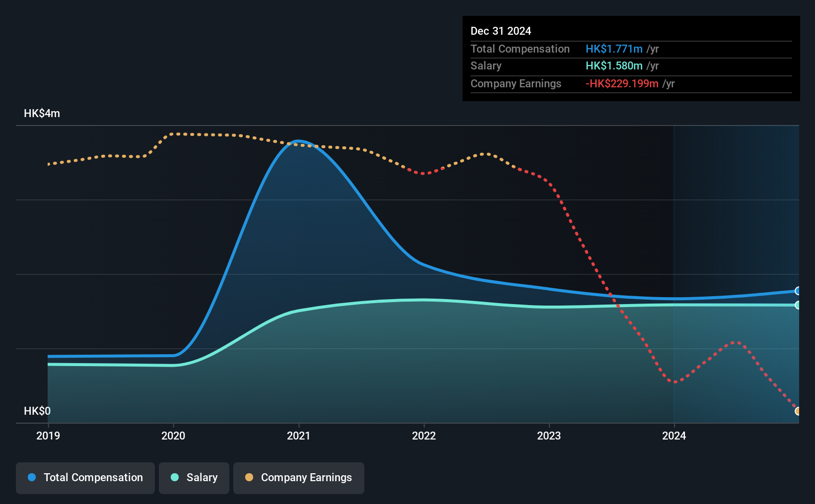Click the 2022 x-axis label
Image resolution: width=815 pixels, height=504 pixels.
click(x=424, y=436)
